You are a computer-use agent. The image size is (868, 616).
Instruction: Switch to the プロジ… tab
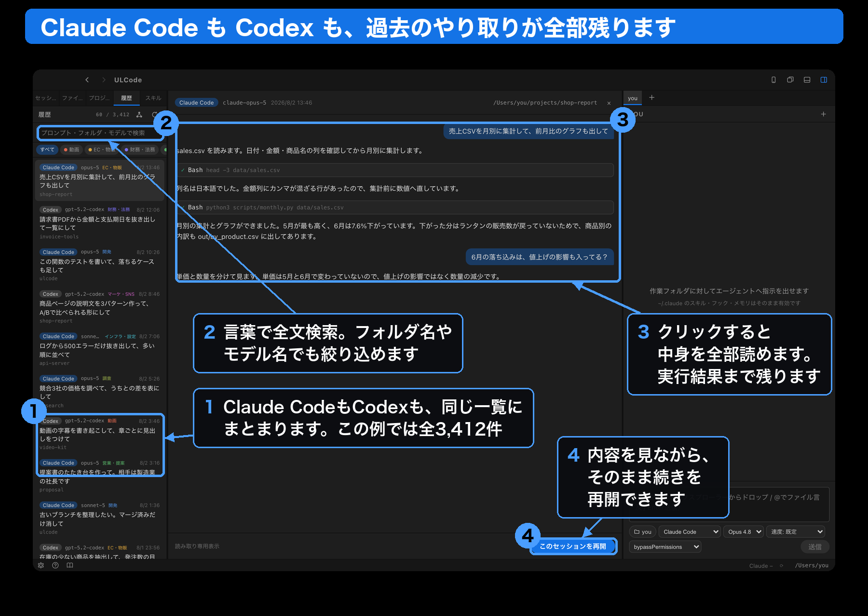pos(99,98)
